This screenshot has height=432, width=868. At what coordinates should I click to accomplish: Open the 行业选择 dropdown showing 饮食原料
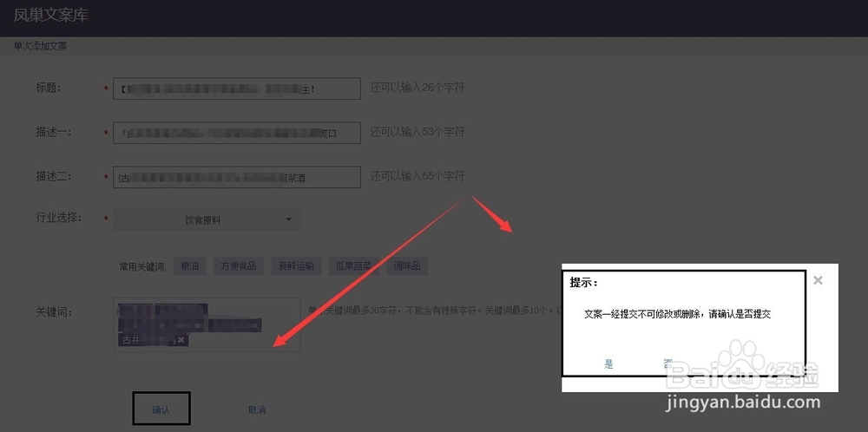[207, 219]
